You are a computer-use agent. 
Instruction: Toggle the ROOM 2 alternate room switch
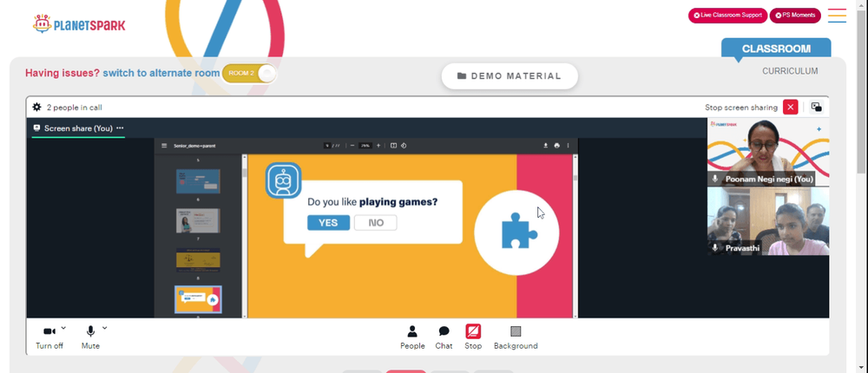point(249,74)
